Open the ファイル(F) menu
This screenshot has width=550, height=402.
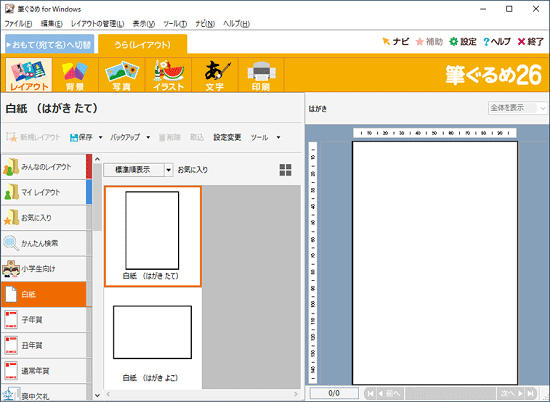click(18, 24)
